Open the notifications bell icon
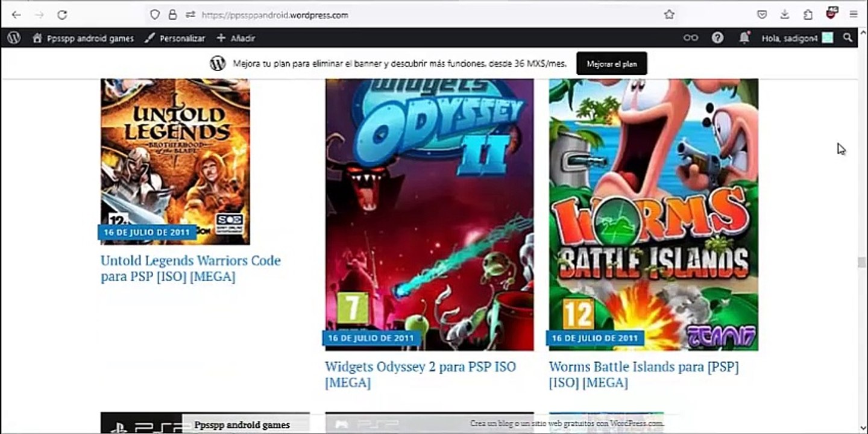 pyautogui.click(x=744, y=37)
